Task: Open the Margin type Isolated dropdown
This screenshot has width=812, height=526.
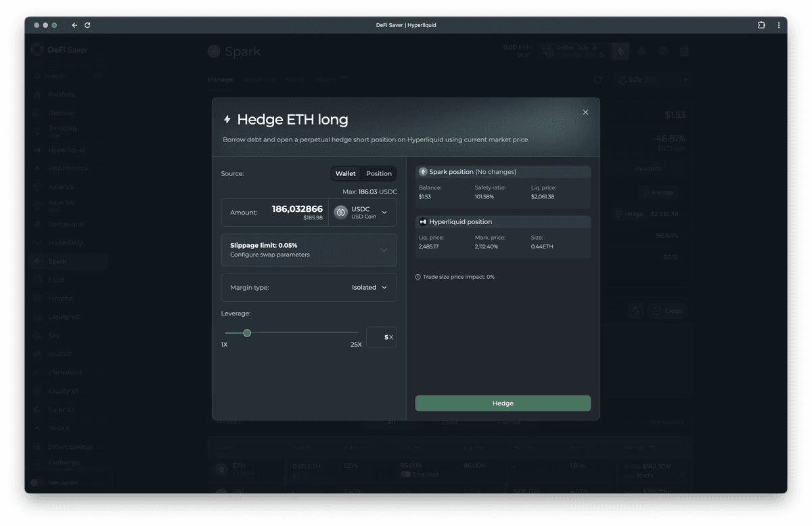Action: [x=309, y=288]
